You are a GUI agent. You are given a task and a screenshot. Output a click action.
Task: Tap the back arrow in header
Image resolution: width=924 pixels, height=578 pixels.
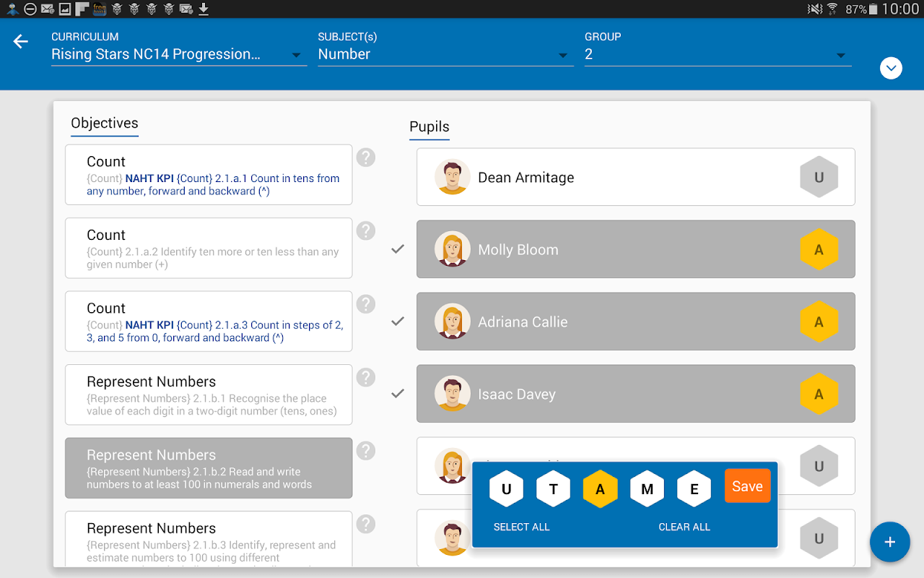pos(21,42)
